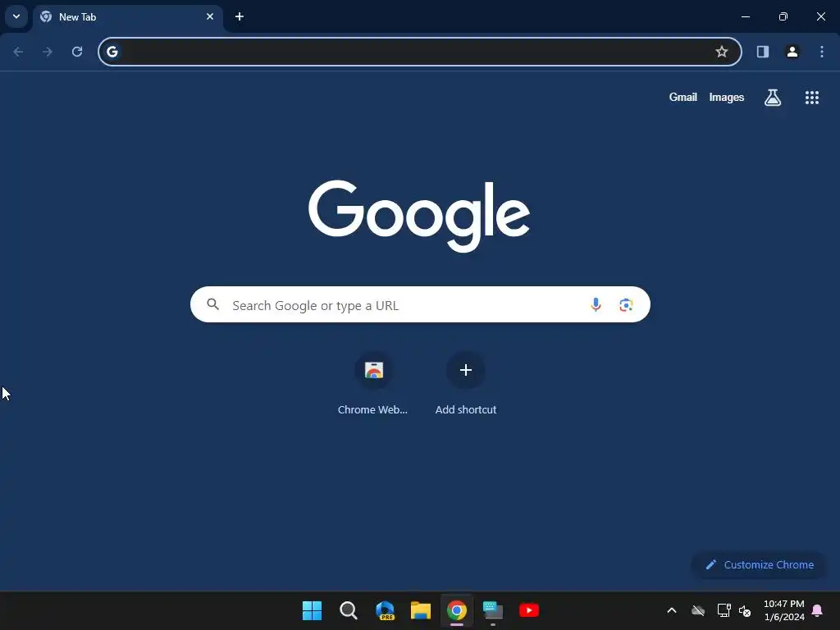This screenshot has height=630, width=840.
Task: Launch YouTube from the taskbar
Action: 529,610
